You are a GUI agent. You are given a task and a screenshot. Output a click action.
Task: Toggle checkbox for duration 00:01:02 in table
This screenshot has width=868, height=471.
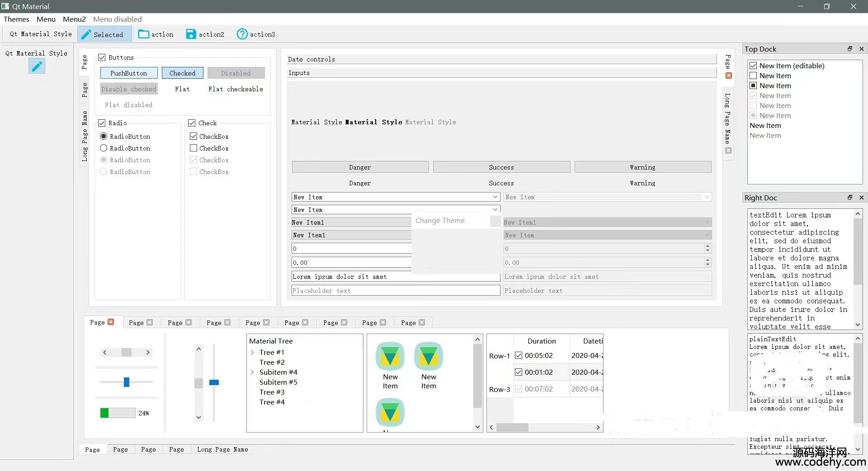click(x=519, y=372)
